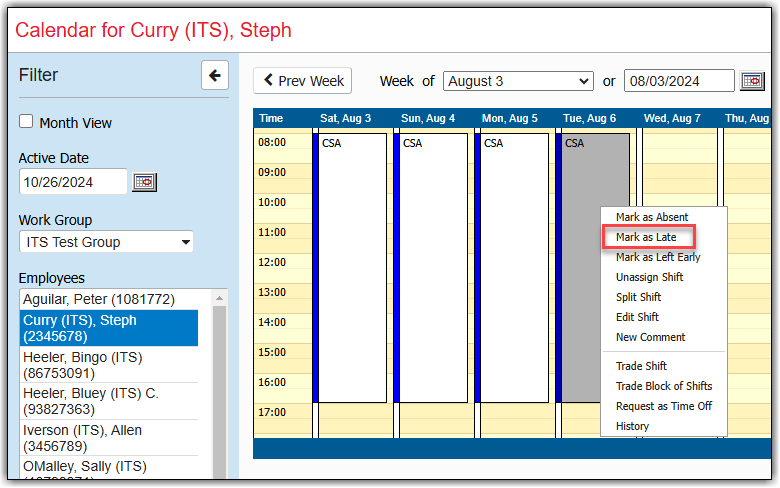This screenshot has width=780, height=488.
Task: Select Mark as Absent menu option
Action: 652,217
